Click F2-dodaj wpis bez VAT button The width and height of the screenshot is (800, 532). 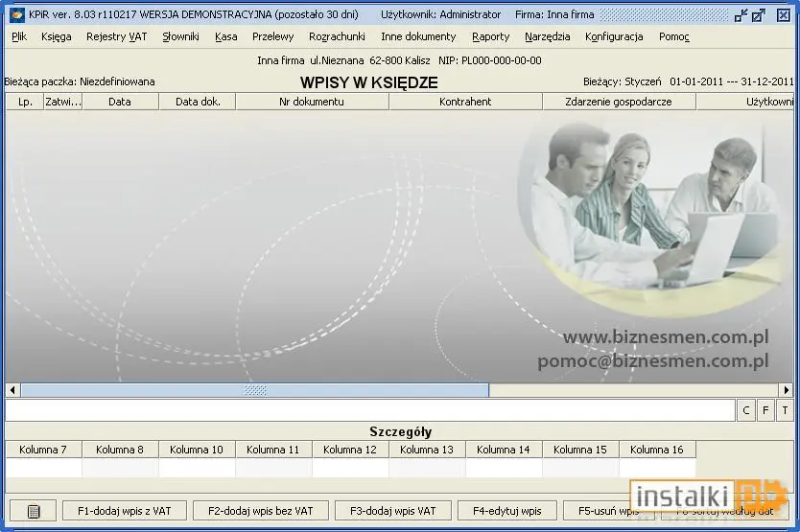click(x=261, y=511)
